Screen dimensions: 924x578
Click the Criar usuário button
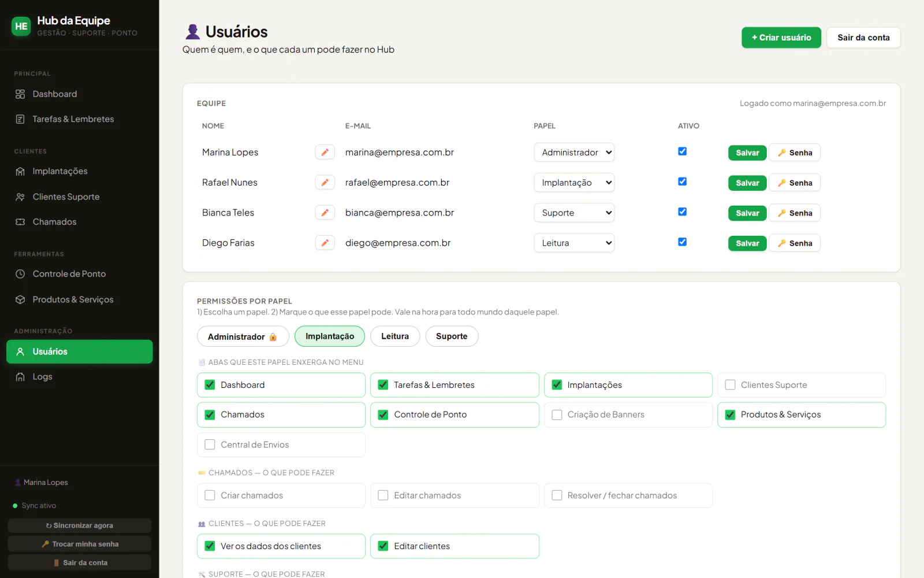781,38
